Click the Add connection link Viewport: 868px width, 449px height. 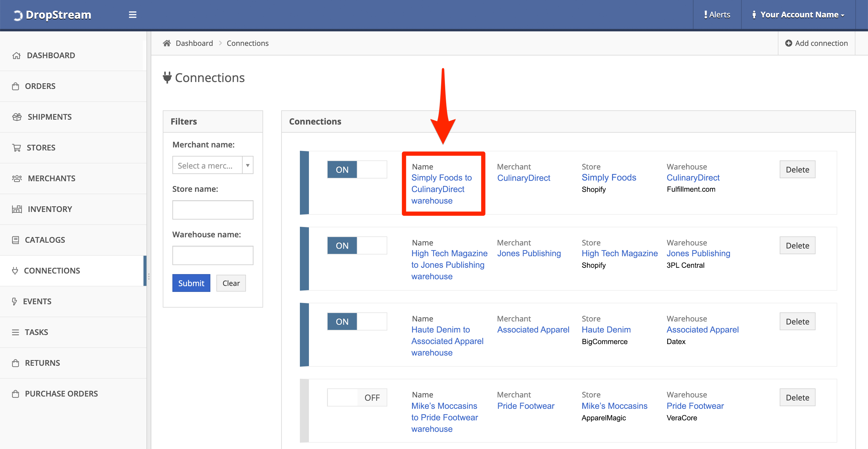[816, 43]
